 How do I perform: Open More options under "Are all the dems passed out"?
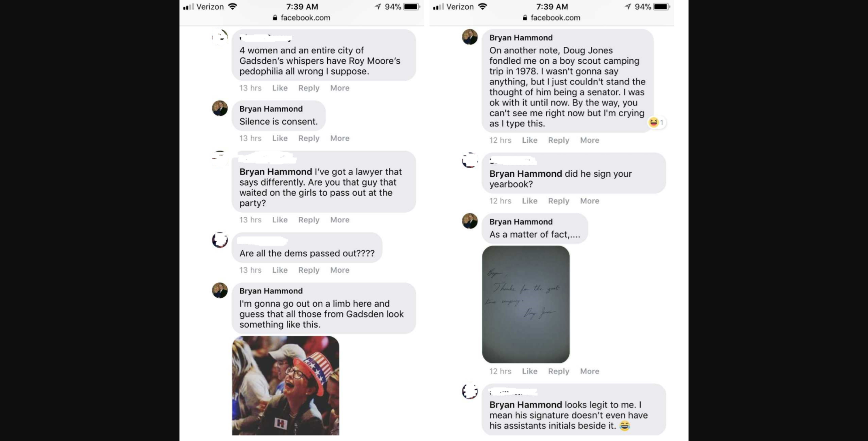click(340, 270)
